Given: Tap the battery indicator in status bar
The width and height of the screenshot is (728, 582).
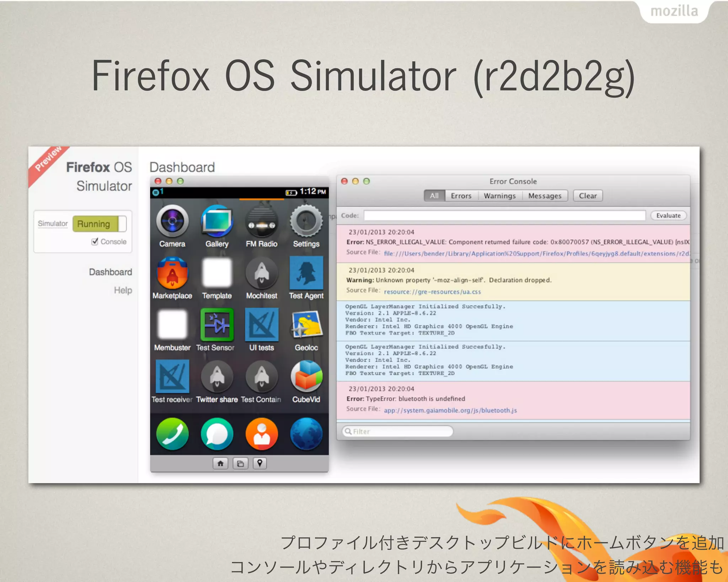Looking at the screenshot, I should point(291,193).
